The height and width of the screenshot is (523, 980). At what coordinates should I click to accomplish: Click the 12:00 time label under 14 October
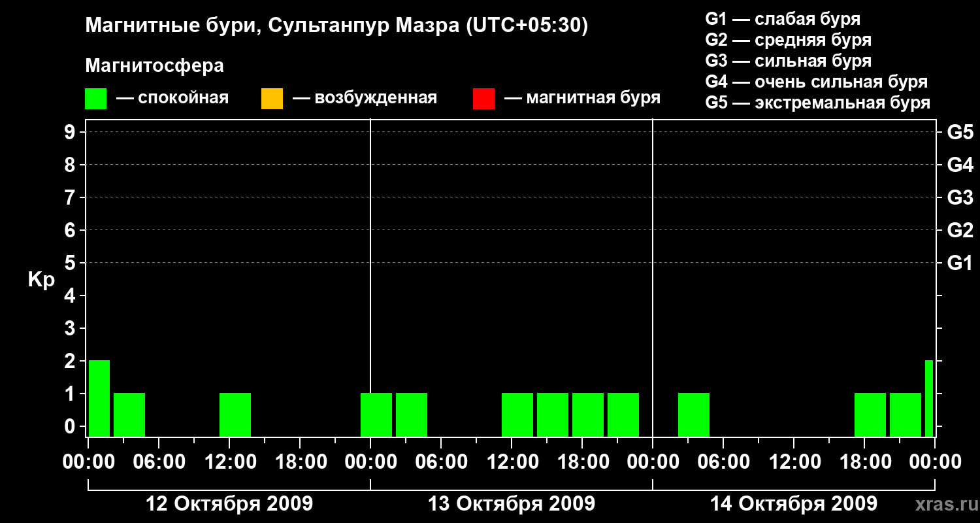point(794,462)
